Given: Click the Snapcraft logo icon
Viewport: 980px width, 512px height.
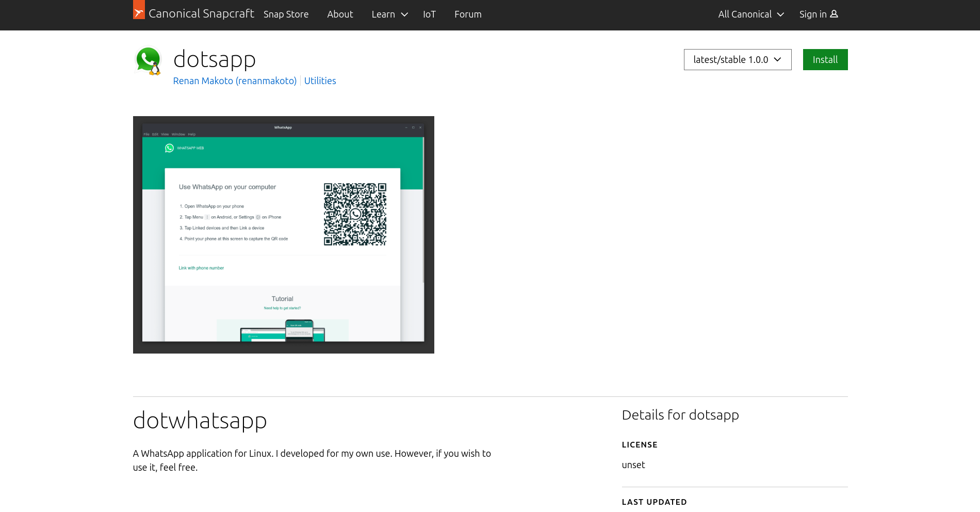Looking at the screenshot, I should 139,10.
